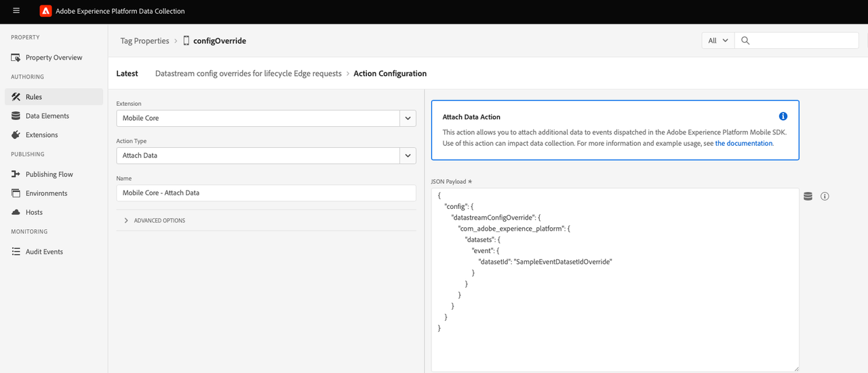The width and height of the screenshot is (868, 373).
Task: Click the Property Overview icon
Action: tap(16, 58)
